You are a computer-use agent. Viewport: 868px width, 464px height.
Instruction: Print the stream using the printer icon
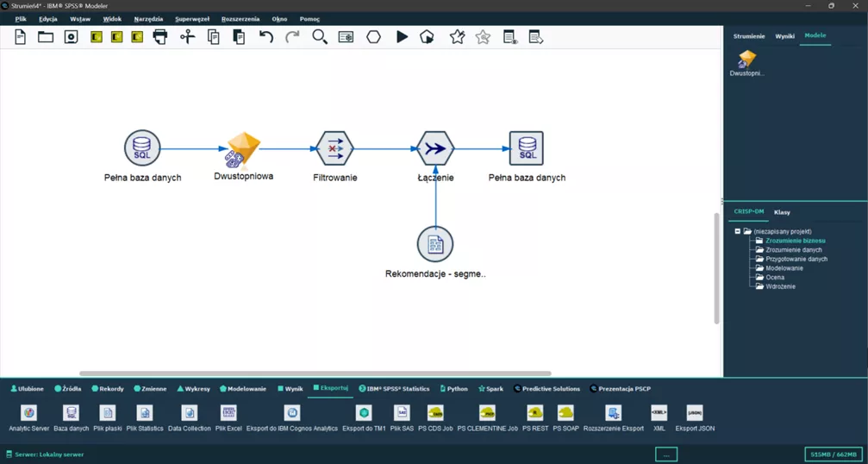coord(160,37)
